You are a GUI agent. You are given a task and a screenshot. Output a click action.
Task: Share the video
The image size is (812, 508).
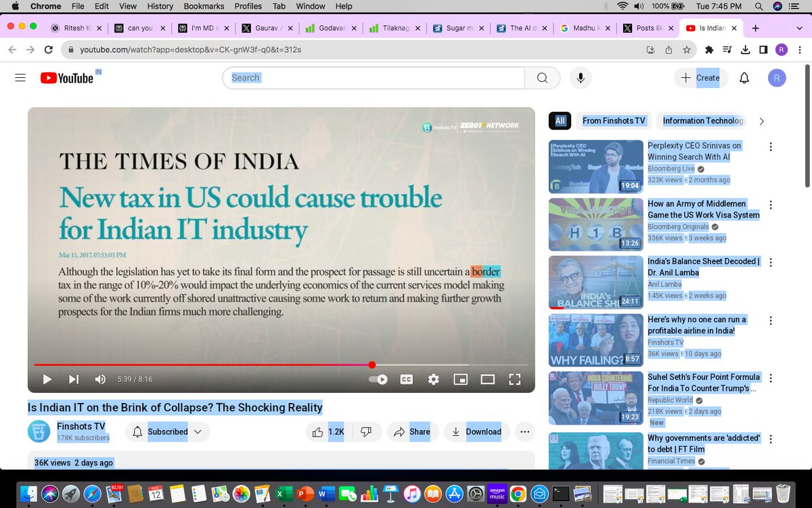[411, 431]
